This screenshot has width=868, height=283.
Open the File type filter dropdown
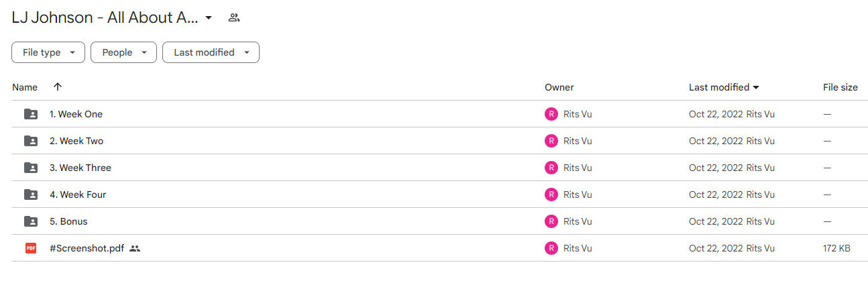point(48,52)
